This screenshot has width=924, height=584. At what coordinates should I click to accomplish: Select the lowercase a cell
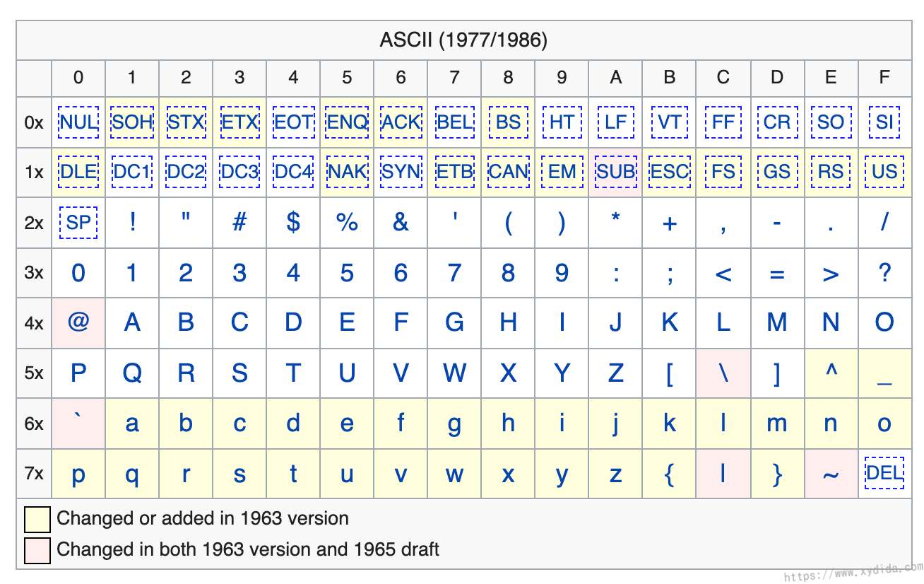coord(132,424)
